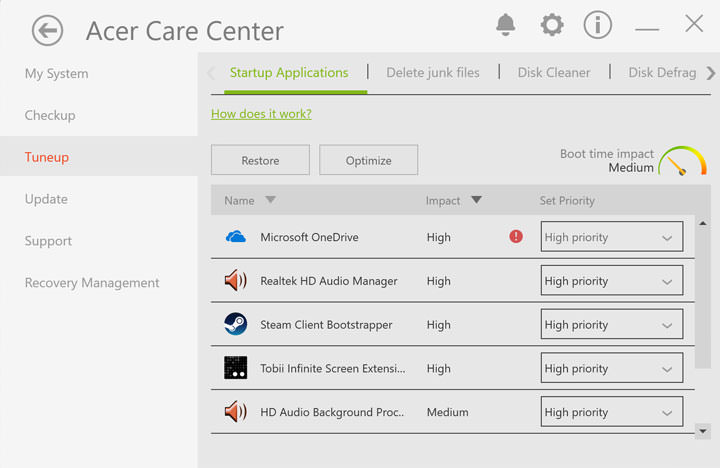720x468 pixels.
Task: Open the notifications bell
Action: coord(505,25)
